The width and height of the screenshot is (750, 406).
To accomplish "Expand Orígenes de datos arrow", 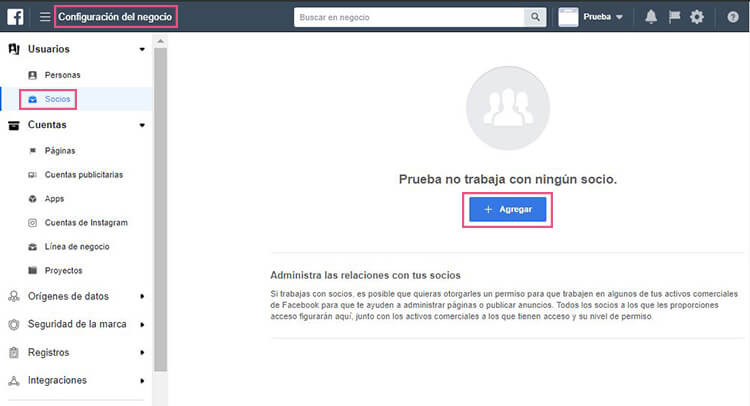I will pos(142,296).
